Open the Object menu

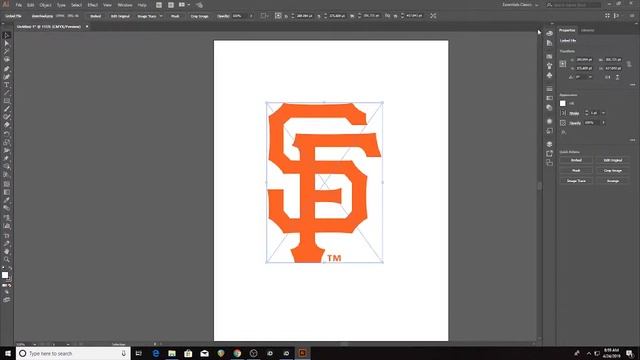(x=45, y=5)
